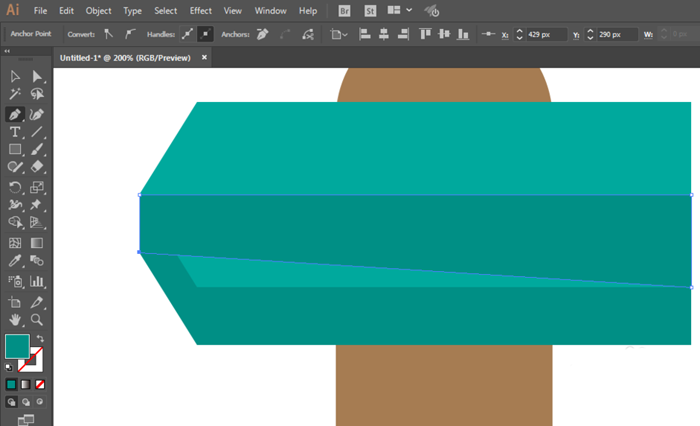Open the workspace layout switcher dropdown

tap(400, 11)
